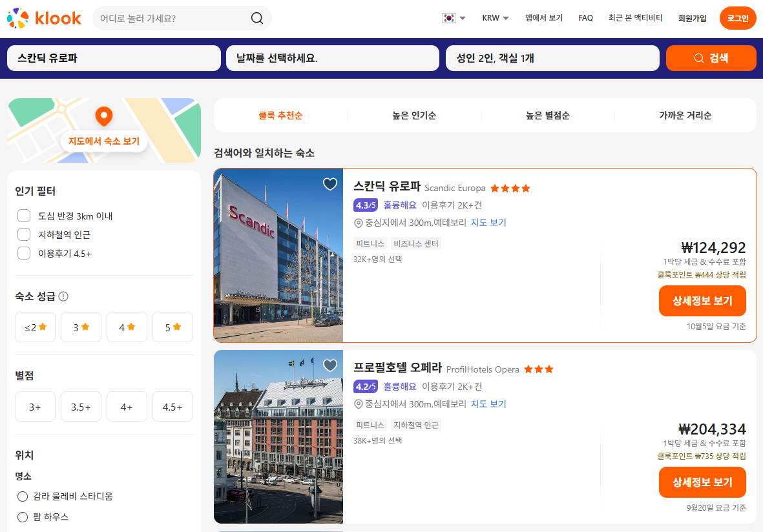The image size is (763, 532).
Task: Click 38K+명의 선택 text
Action: click(377, 440)
